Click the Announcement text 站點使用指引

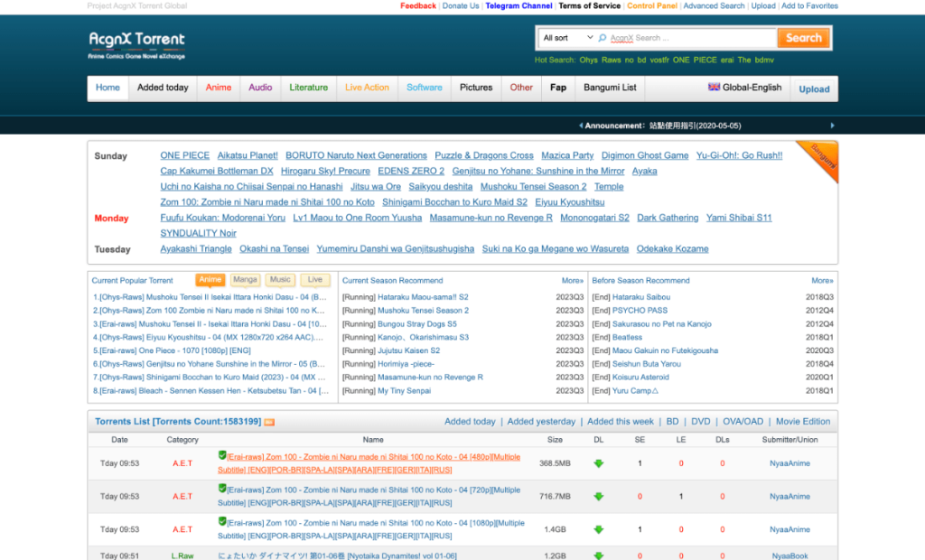pyautogui.click(x=695, y=126)
